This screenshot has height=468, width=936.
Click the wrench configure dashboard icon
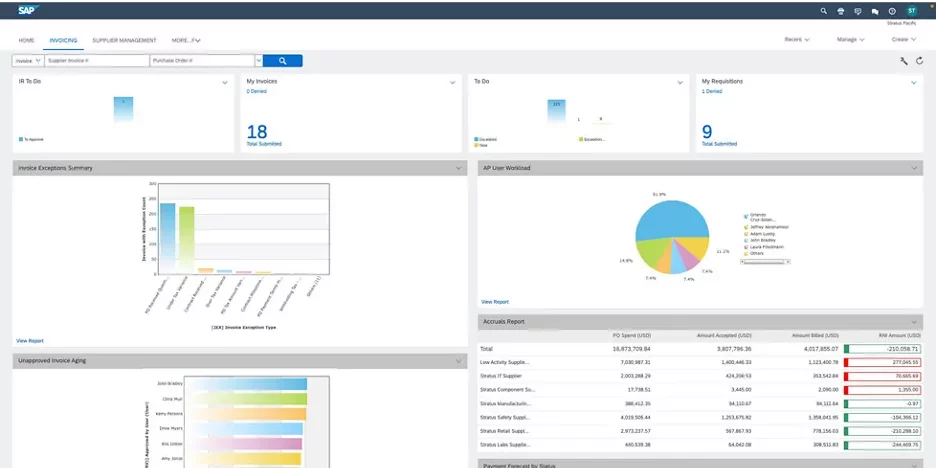click(904, 61)
